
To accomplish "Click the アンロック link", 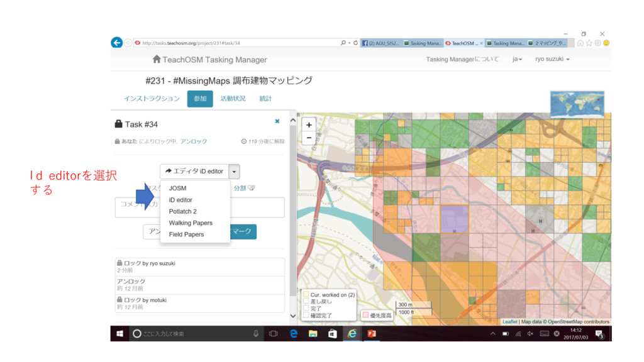I will pyautogui.click(x=194, y=141).
